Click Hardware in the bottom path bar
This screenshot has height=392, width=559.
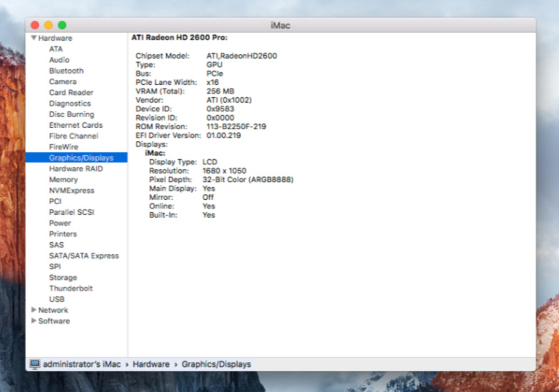point(150,364)
